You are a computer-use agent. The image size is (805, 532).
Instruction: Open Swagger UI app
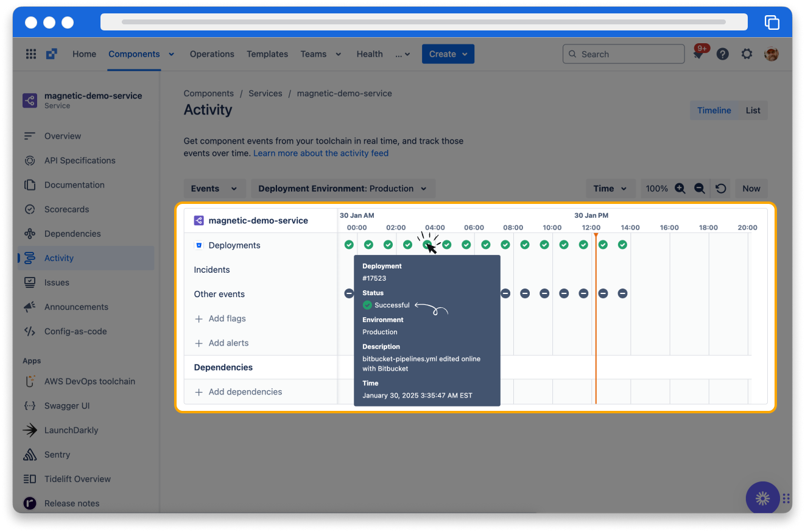pyautogui.click(x=86, y=406)
